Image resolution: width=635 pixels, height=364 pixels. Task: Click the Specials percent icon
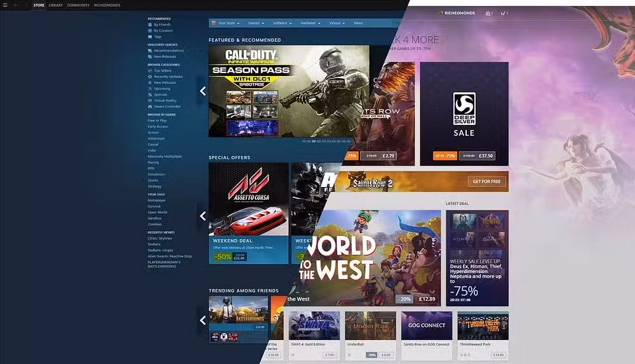[150, 94]
